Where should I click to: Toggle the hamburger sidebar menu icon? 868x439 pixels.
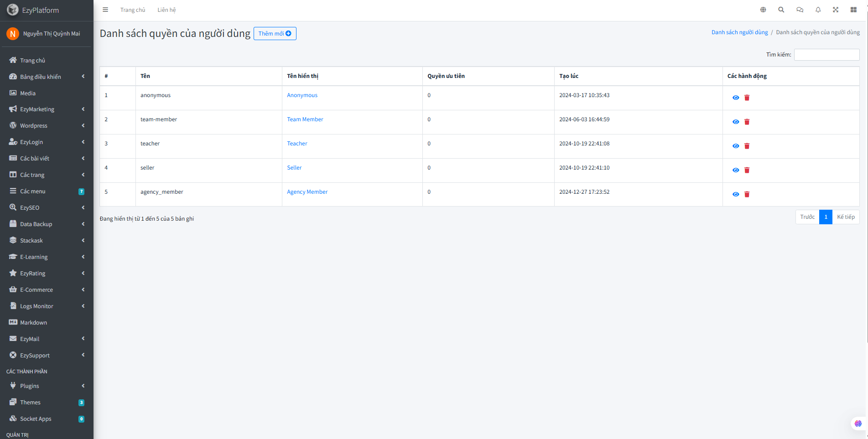pos(105,10)
